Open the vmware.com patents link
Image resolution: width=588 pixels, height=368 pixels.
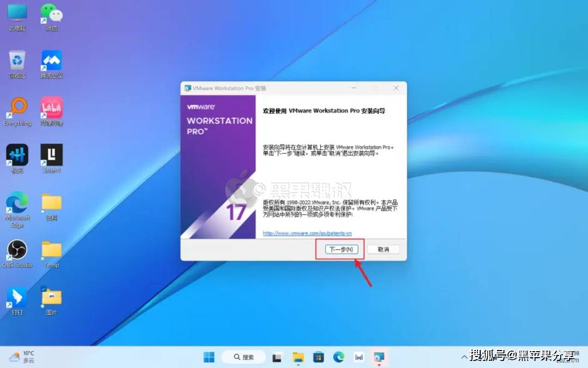tap(307, 233)
